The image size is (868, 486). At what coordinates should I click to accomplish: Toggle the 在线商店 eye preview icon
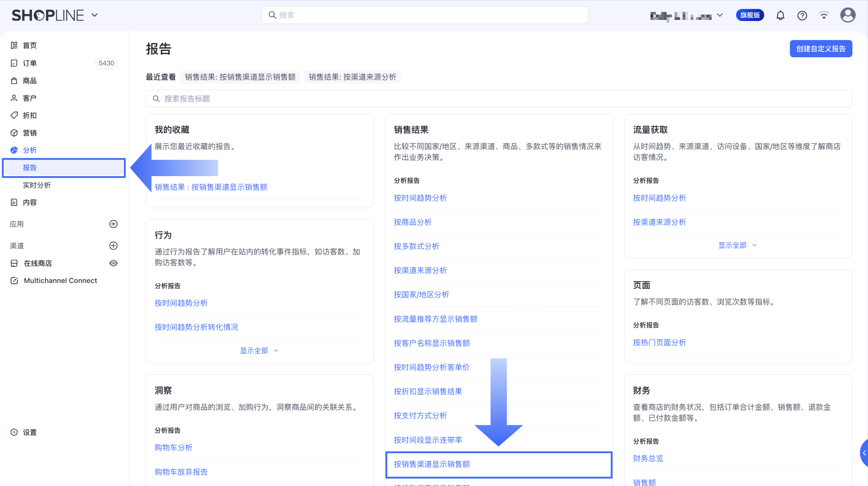point(113,263)
